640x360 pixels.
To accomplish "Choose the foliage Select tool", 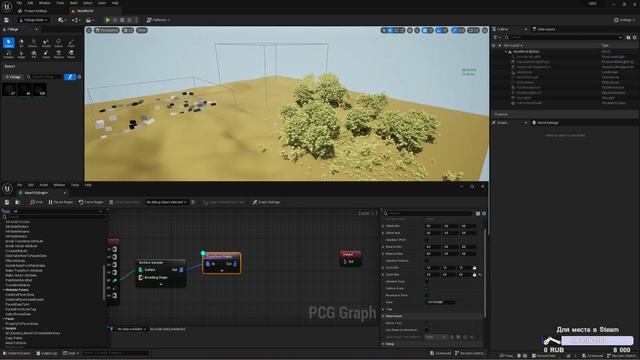I will click(x=9, y=42).
